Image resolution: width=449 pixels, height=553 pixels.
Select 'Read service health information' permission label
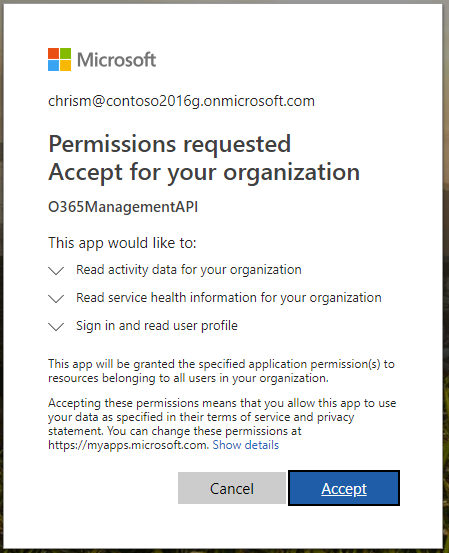click(x=229, y=298)
